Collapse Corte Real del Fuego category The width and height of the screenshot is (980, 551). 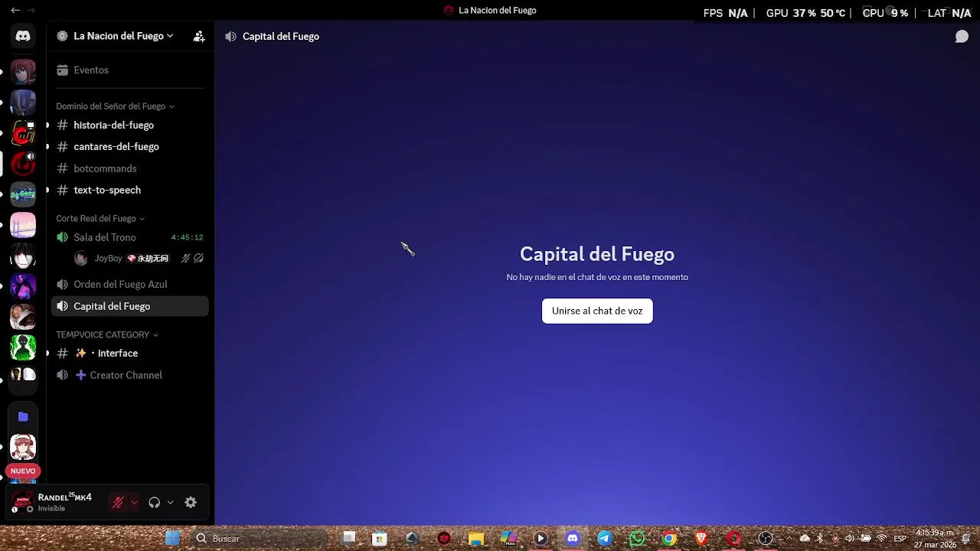pyautogui.click(x=100, y=218)
